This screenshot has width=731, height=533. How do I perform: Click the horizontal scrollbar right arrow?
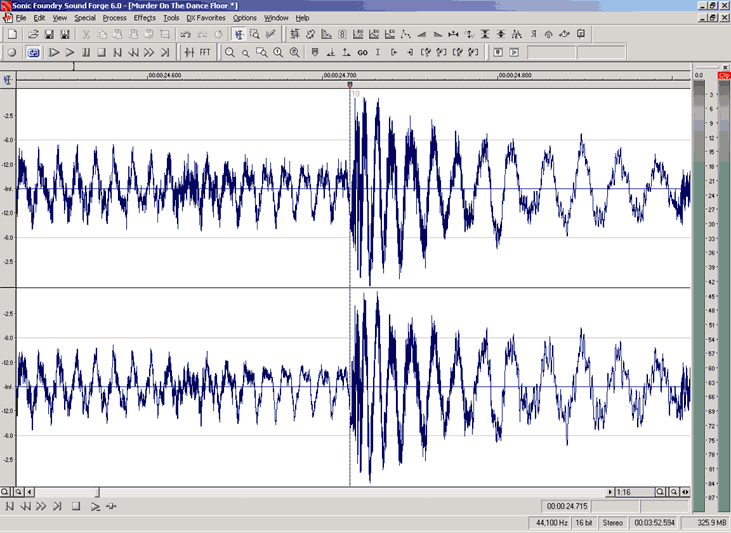click(610, 492)
